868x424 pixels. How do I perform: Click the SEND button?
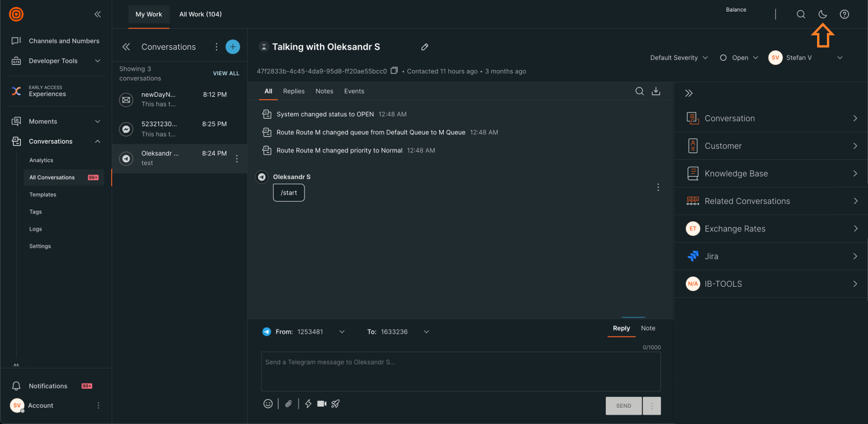(624, 406)
